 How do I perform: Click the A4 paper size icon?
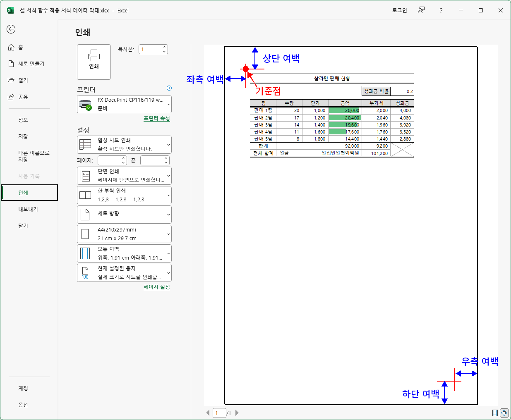85,234
